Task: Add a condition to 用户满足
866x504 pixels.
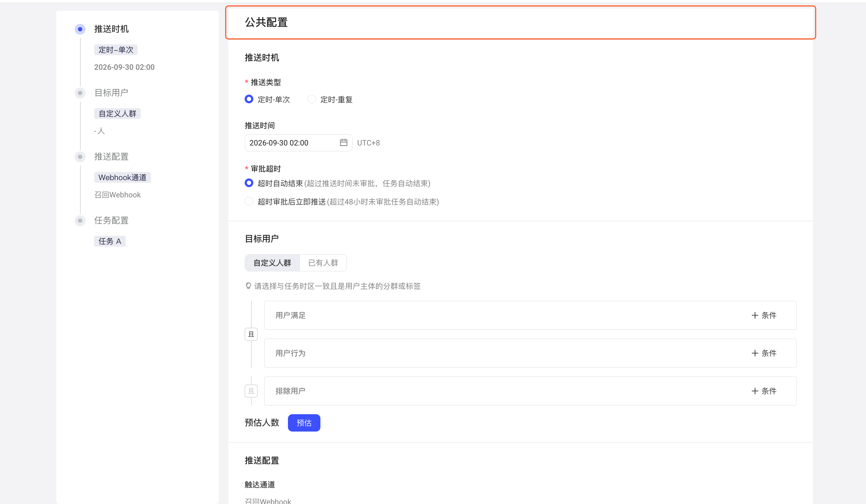Action: coord(764,315)
